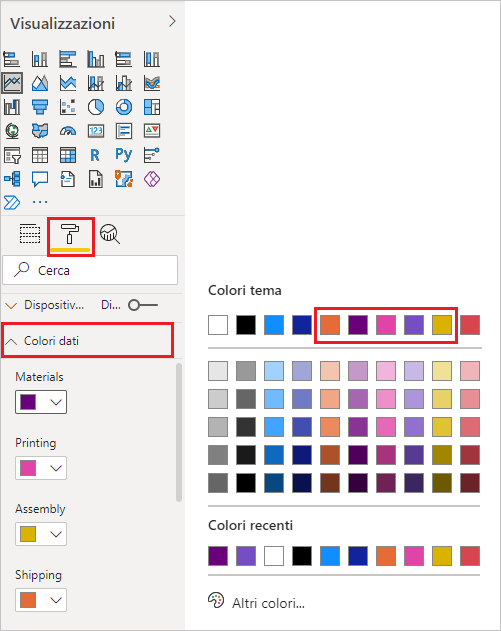Open Printing color dropdown
Viewport: 501px width, 631px height.
click(x=41, y=468)
